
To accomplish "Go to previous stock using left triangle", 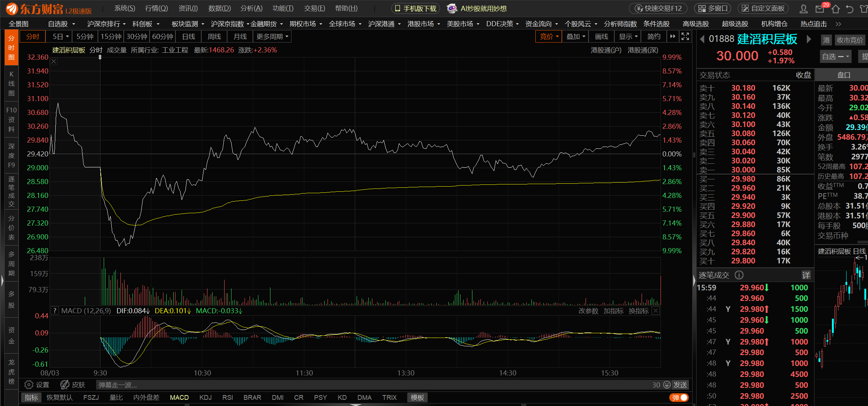I will 702,39.
